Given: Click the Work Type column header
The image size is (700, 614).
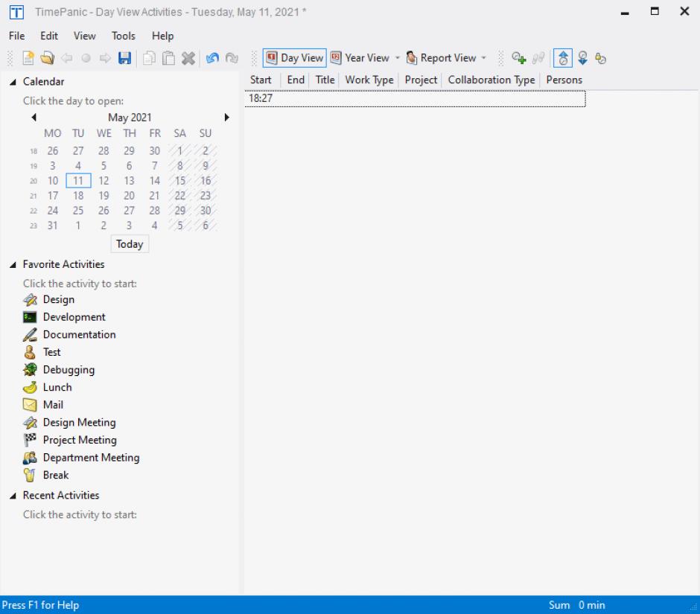Looking at the screenshot, I should (369, 80).
